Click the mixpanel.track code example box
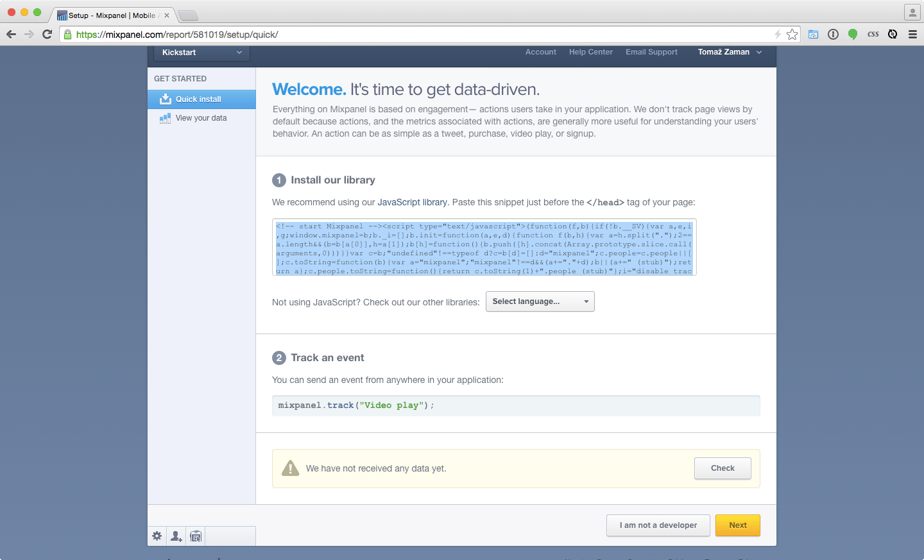The width and height of the screenshot is (924, 560). coord(516,405)
